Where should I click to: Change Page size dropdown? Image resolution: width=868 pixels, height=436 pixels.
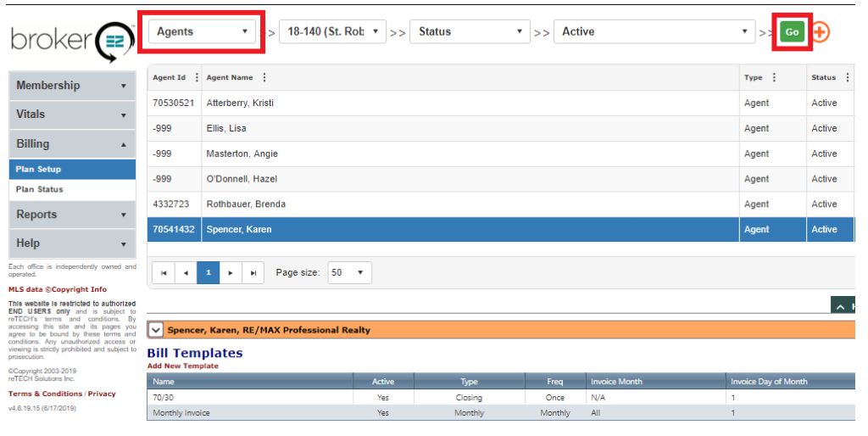click(349, 273)
